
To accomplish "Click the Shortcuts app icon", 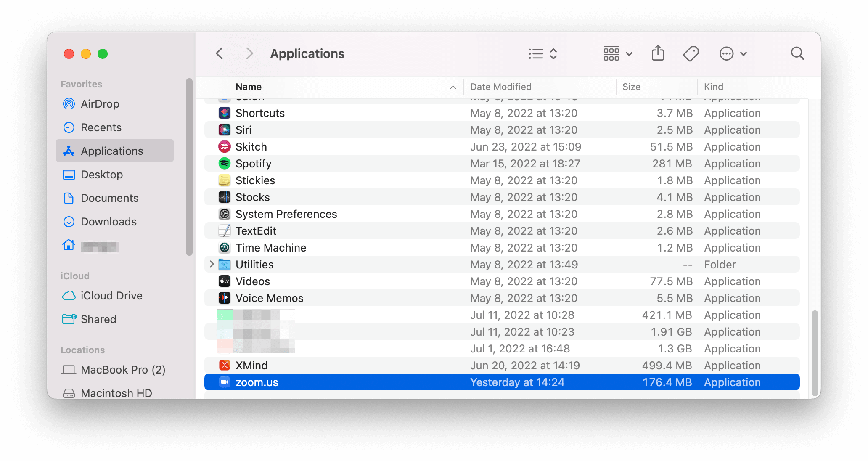I will pyautogui.click(x=225, y=113).
